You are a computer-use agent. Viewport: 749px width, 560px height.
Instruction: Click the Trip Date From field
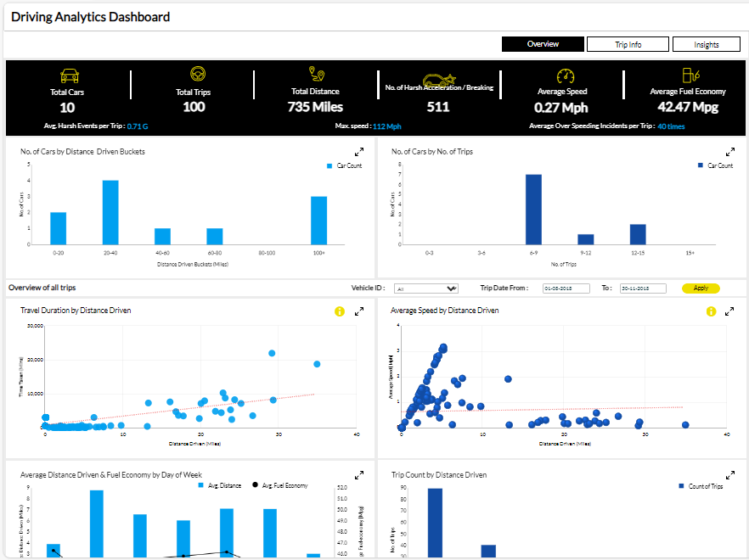click(x=566, y=288)
